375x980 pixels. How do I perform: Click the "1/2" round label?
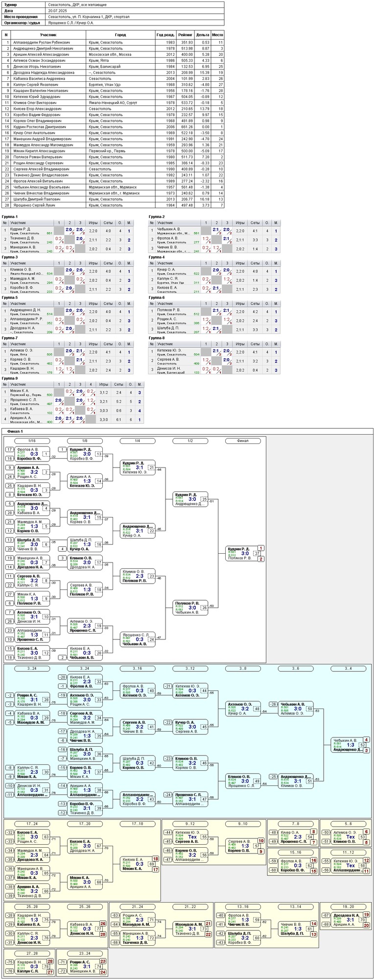pyautogui.click(x=190, y=441)
